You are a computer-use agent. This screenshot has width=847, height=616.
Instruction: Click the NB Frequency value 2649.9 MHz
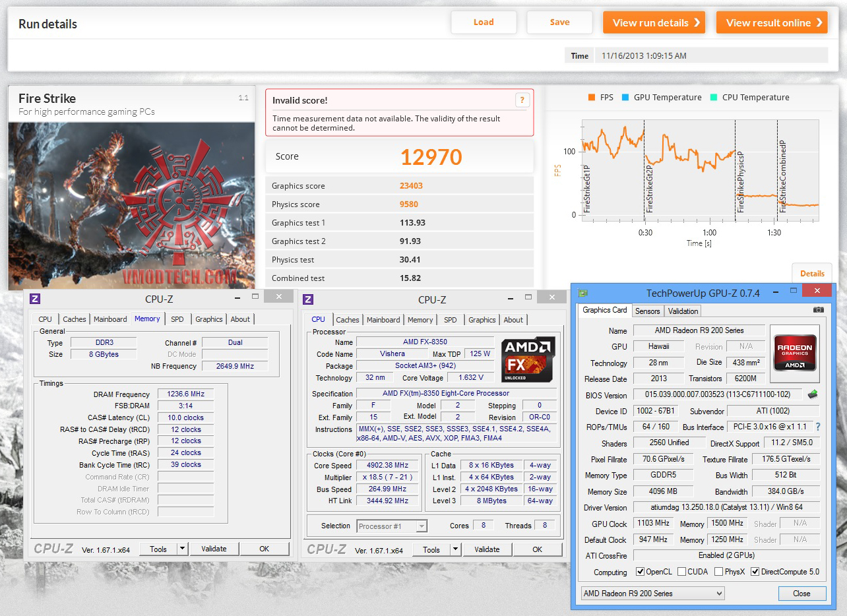click(x=235, y=366)
